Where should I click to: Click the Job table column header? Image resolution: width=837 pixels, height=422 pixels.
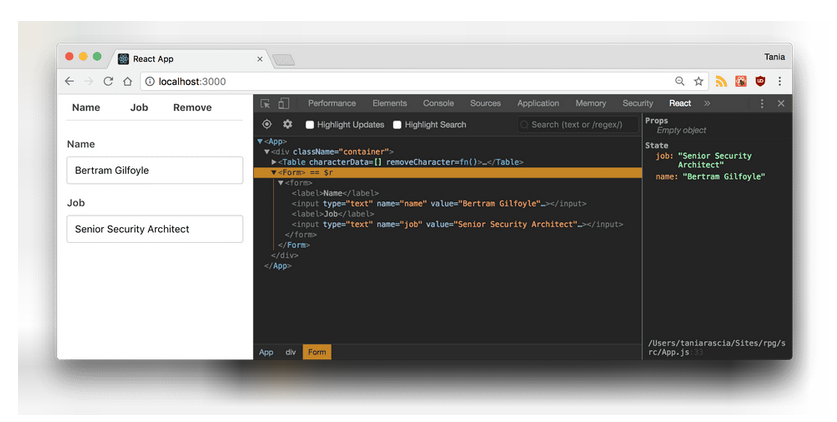[139, 108]
